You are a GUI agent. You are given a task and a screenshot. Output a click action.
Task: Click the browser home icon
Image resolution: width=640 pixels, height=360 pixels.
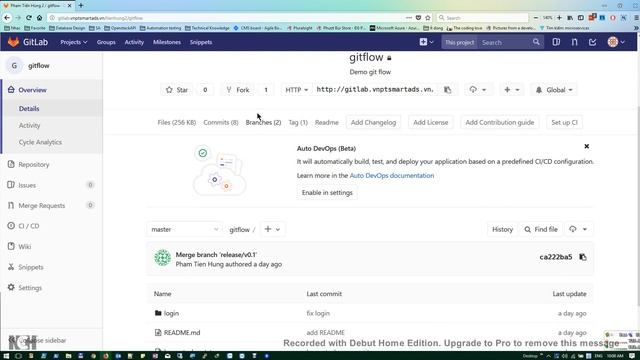[39, 18]
